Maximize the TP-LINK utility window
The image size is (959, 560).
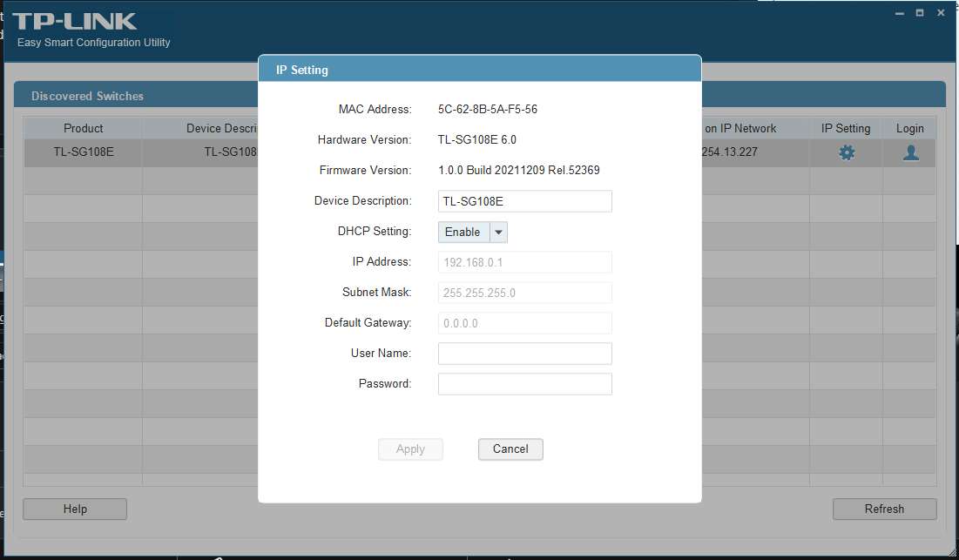tap(919, 13)
